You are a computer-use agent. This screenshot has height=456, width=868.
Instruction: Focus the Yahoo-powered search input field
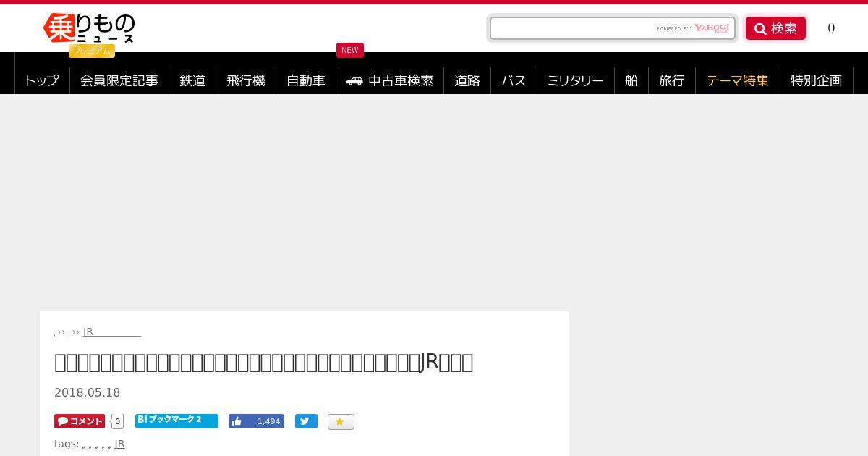612,28
